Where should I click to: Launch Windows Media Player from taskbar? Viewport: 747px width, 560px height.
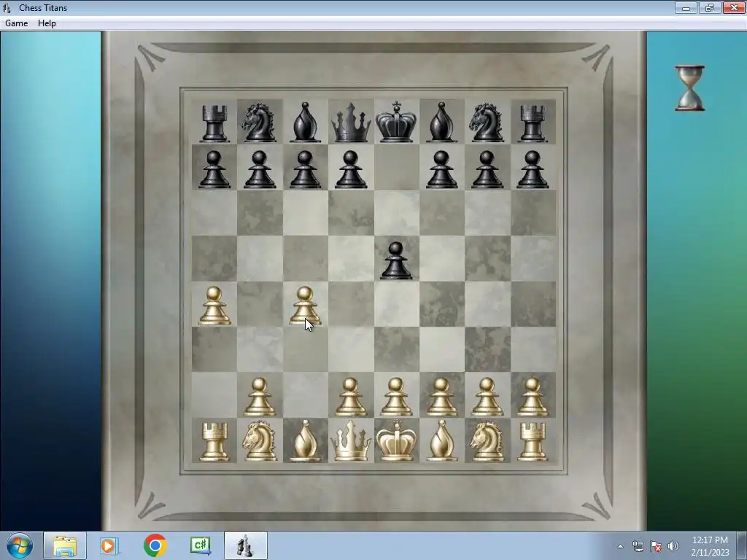(109, 545)
